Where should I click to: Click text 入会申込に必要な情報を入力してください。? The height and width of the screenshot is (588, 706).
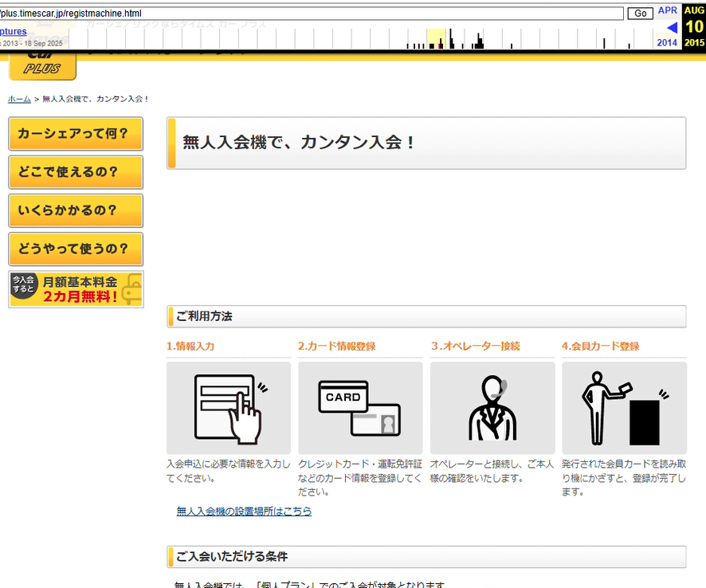point(228,471)
